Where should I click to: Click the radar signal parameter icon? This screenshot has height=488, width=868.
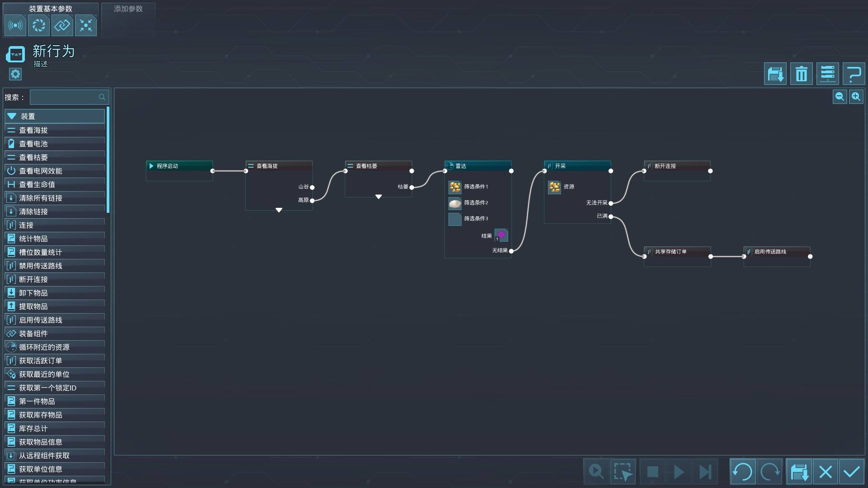(x=15, y=25)
